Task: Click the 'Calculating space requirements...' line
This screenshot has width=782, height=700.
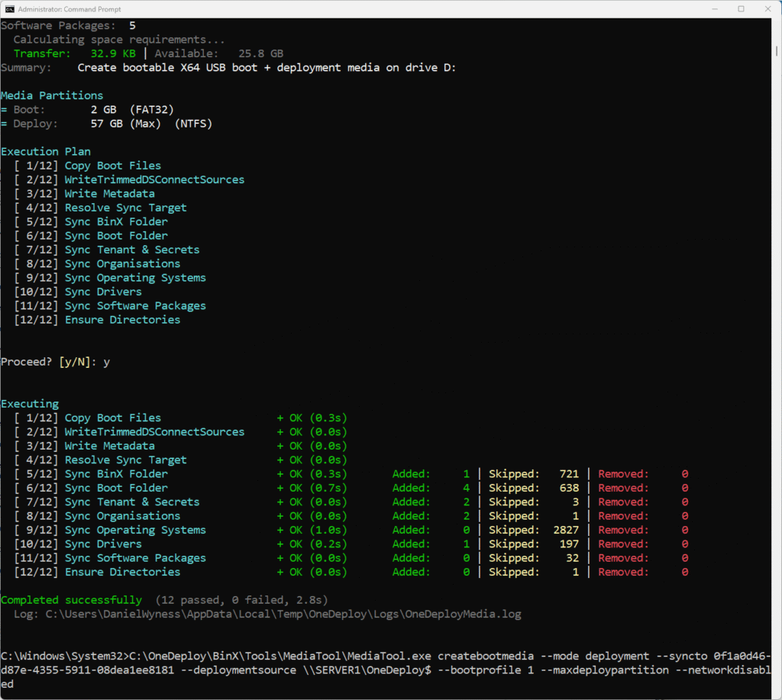Action: 119,40
